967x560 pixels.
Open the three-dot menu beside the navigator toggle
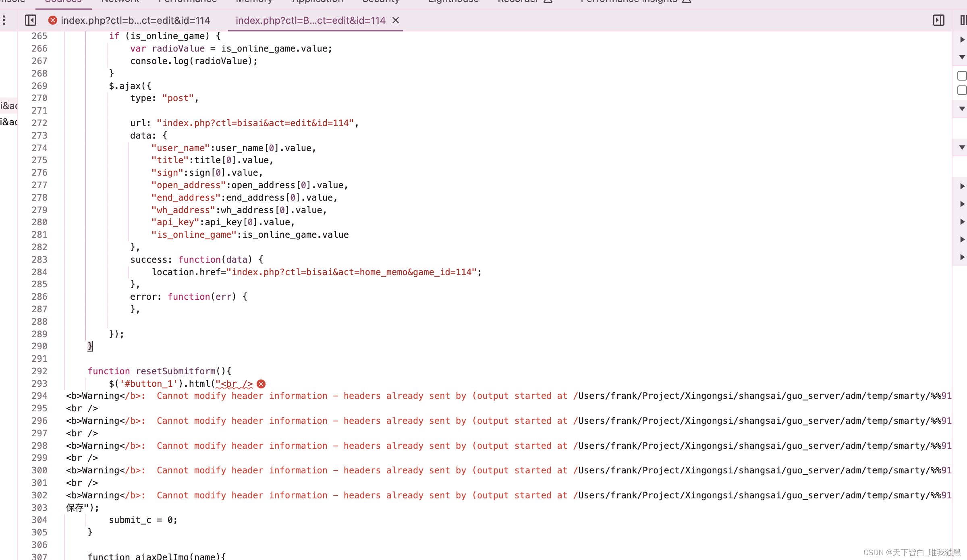coord(4,20)
